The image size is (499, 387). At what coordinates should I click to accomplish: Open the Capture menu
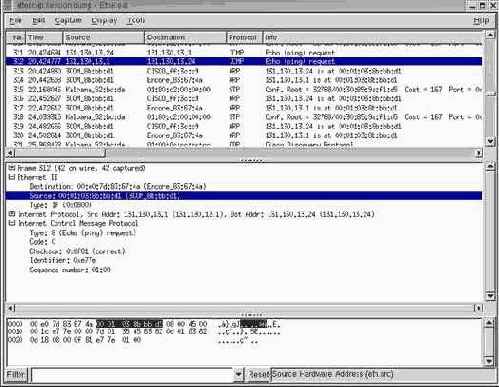tap(68, 21)
